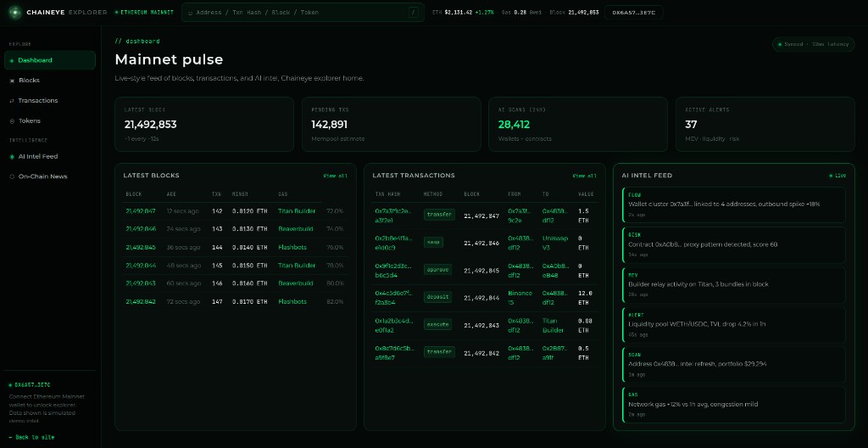Click Flashbots in the 36 secs ago block row

(292, 247)
